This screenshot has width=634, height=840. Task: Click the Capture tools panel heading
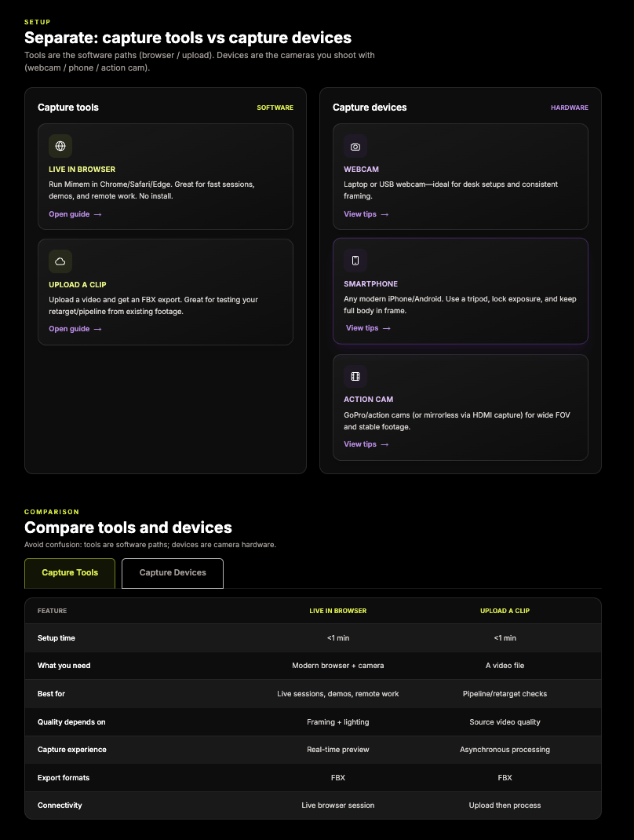pyautogui.click(x=68, y=107)
